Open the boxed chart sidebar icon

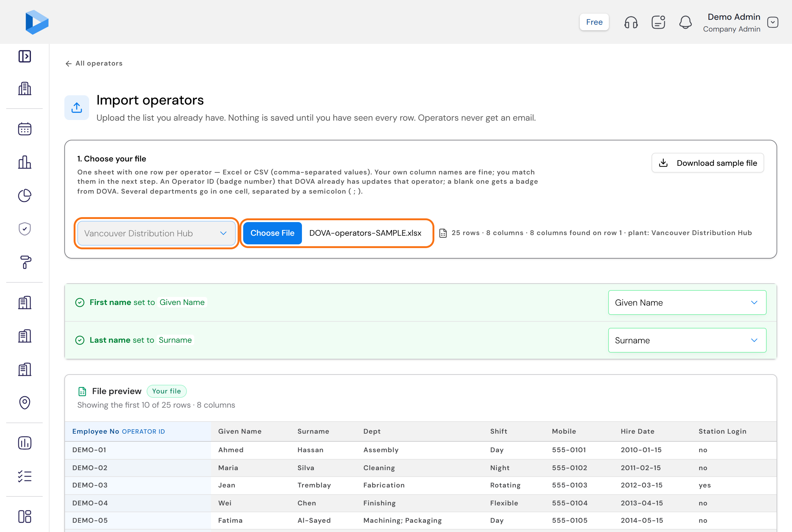tap(25, 443)
